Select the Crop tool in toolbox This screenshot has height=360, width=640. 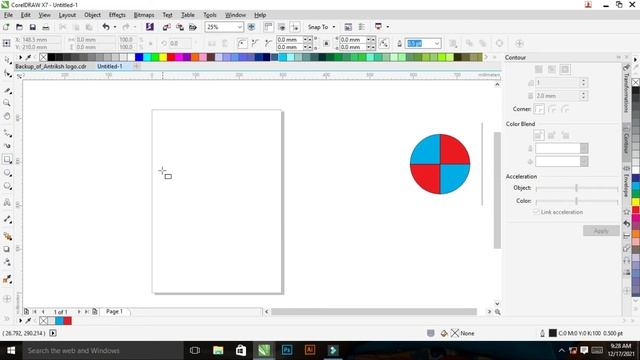7,91
